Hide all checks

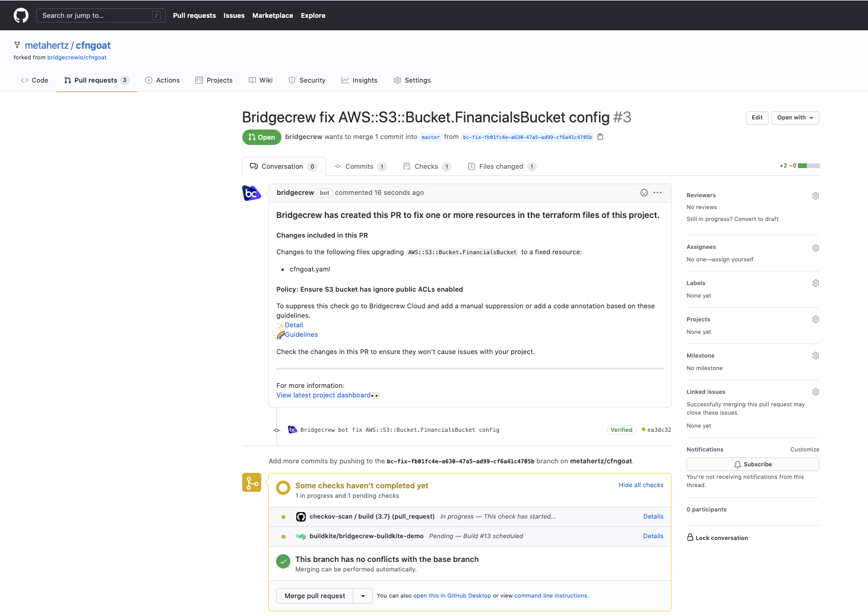641,485
